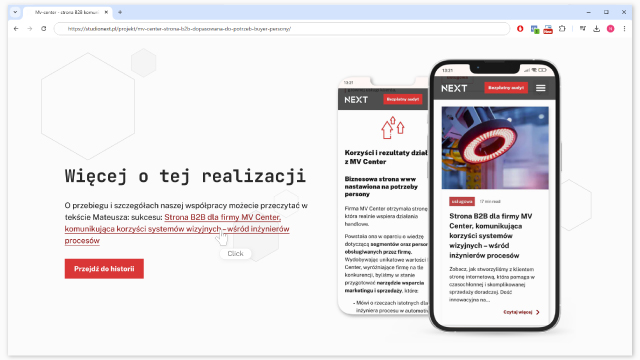Minimize the browser window
640x360 pixels.
click(589, 12)
